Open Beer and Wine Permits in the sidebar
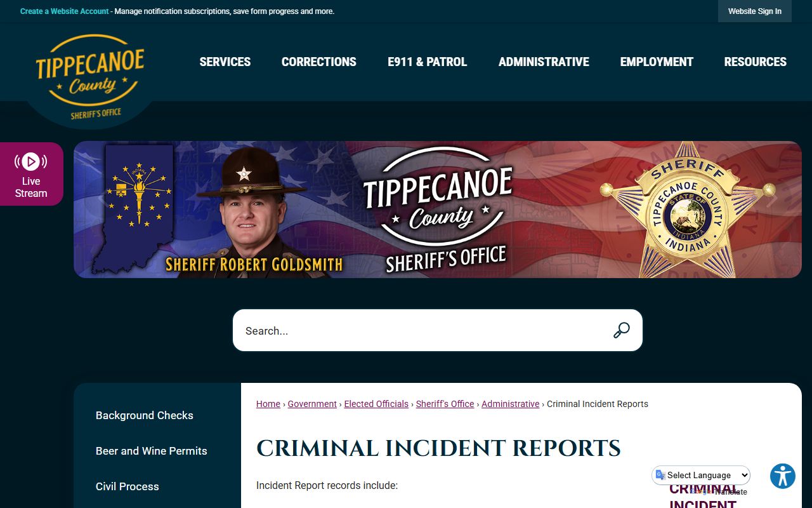This screenshot has height=508, width=812. [152, 451]
